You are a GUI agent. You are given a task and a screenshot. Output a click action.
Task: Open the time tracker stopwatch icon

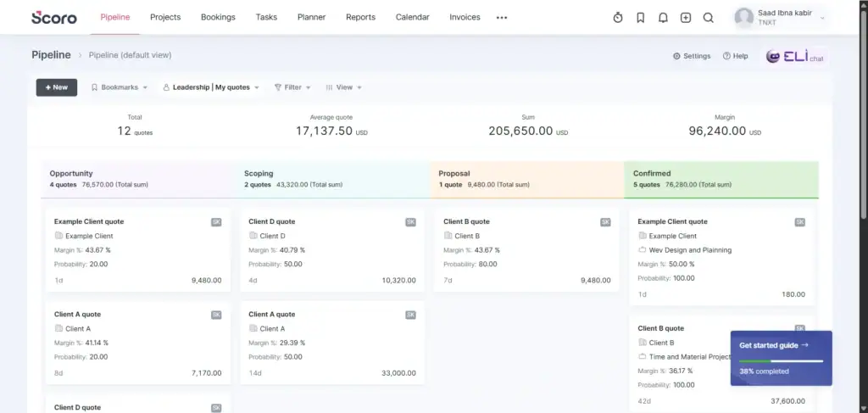pos(618,18)
